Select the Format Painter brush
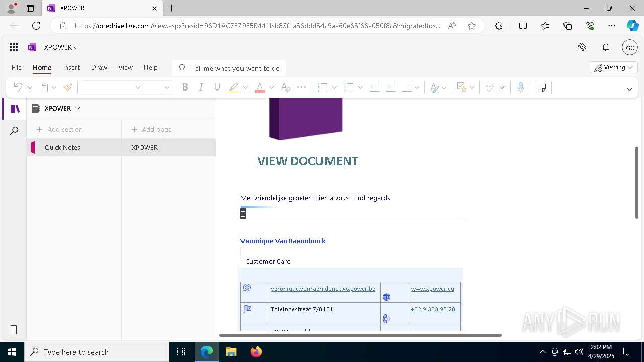 pos(68,87)
